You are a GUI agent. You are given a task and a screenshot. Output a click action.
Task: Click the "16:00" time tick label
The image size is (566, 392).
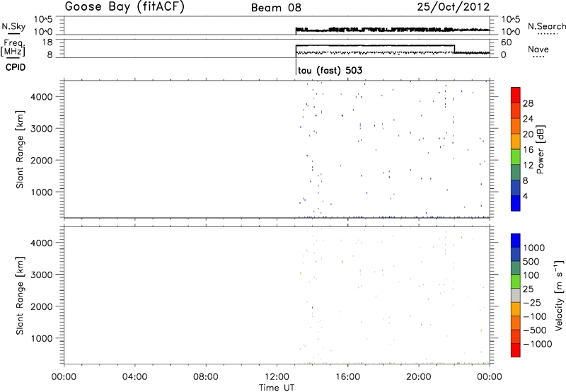[347, 377]
